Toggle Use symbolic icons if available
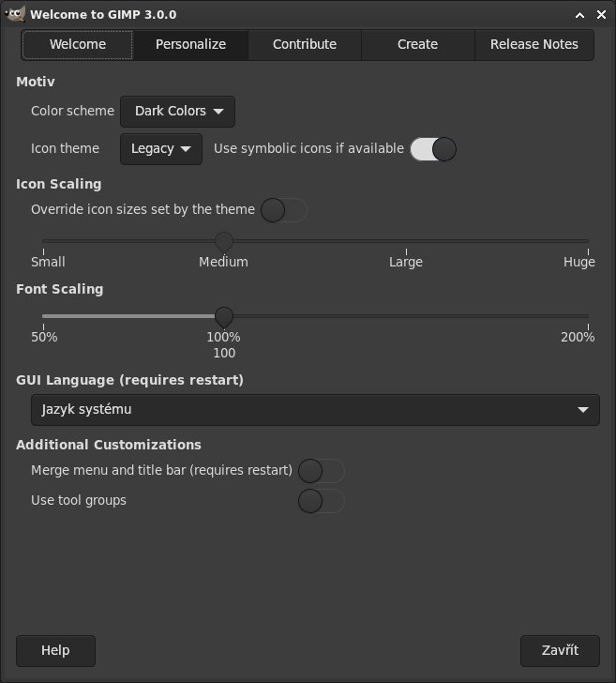The height and width of the screenshot is (683, 616). pos(433,149)
